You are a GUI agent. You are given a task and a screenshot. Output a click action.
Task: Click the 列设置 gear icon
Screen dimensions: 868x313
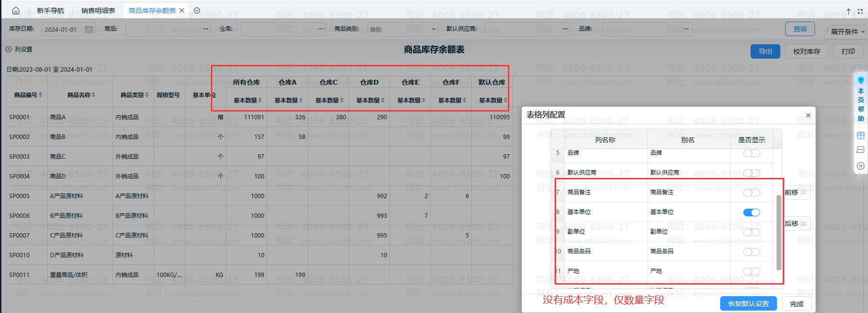pos(8,50)
